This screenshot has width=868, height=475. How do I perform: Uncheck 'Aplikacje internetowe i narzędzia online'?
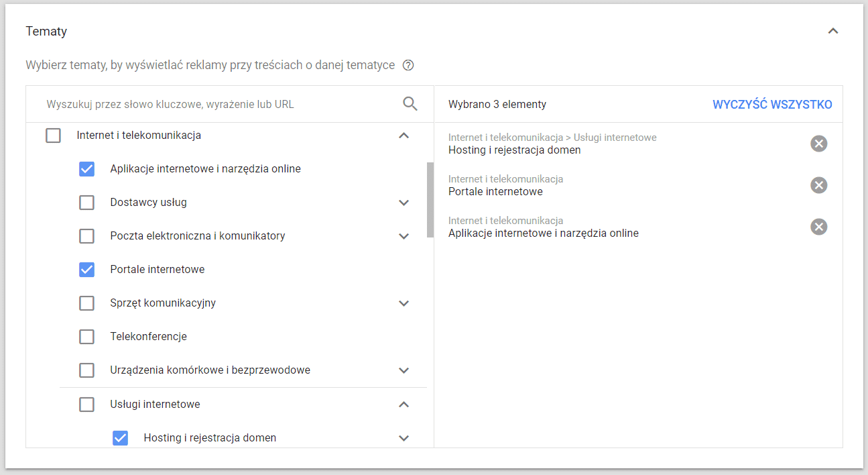[x=86, y=169]
